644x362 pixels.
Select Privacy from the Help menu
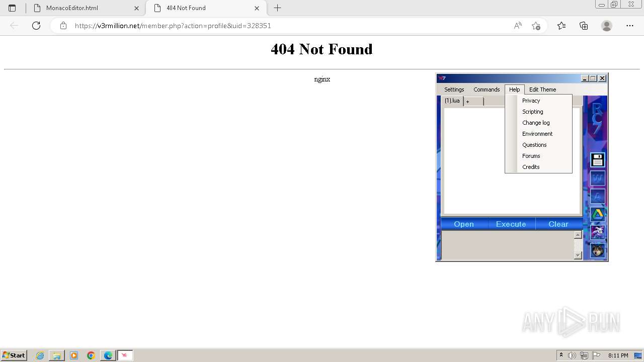point(538,101)
